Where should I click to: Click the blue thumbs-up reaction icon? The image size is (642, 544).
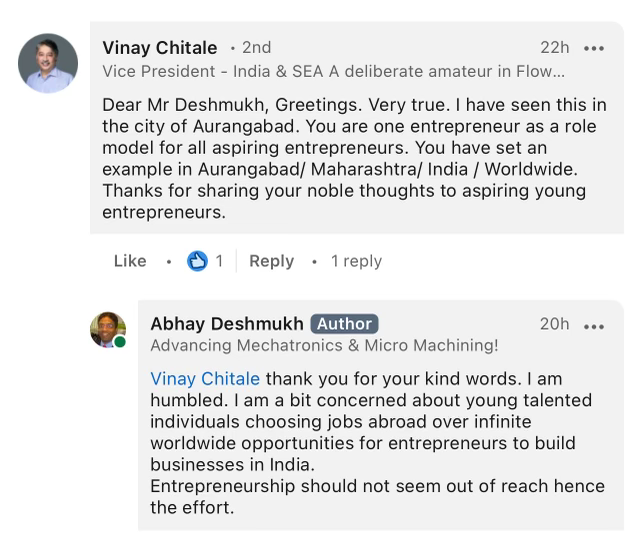point(198,261)
